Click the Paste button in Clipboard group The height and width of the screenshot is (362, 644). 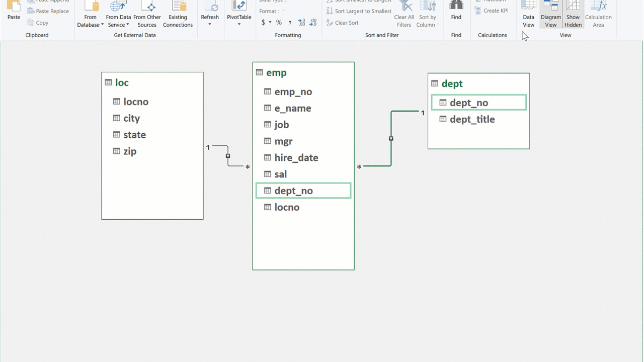coord(14,12)
